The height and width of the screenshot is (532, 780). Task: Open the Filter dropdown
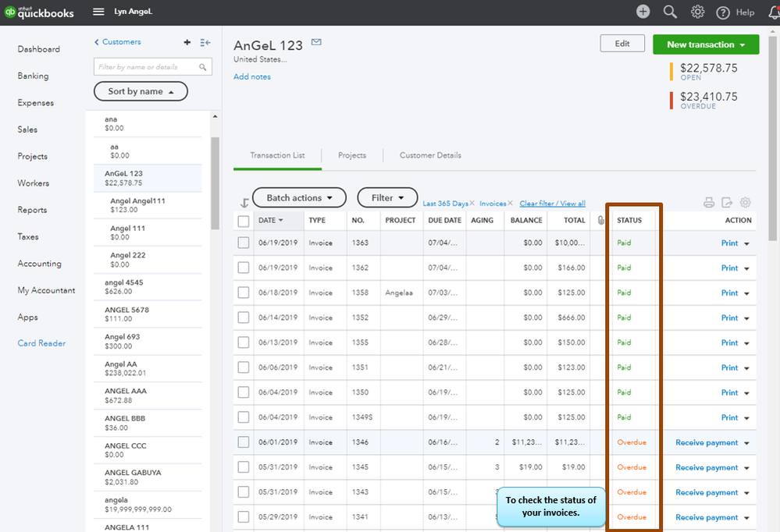(387, 198)
